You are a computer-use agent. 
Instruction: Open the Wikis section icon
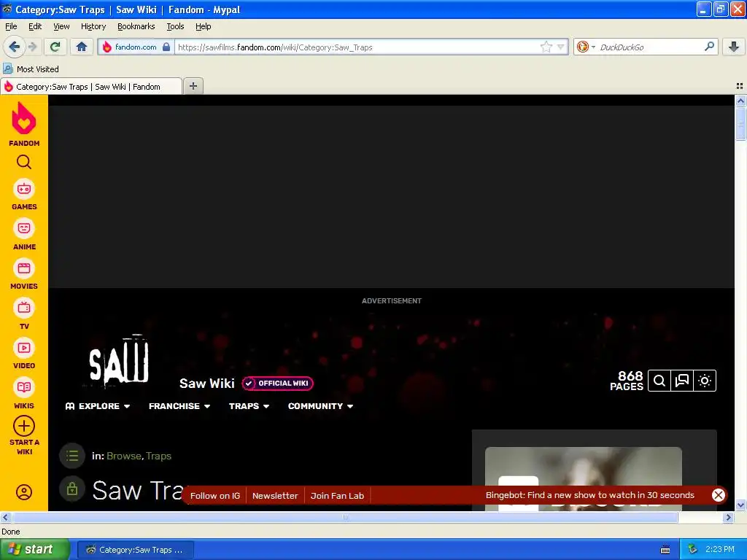(x=24, y=388)
